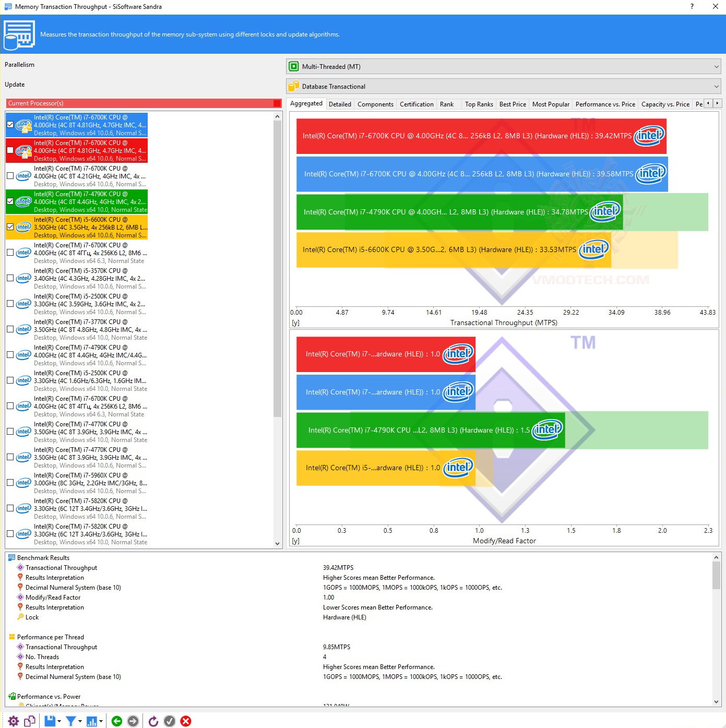The height and width of the screenshot is (728, 726).
Task: Click the red swatch in Current Processor(s) header
Action: tap(277, 103)
